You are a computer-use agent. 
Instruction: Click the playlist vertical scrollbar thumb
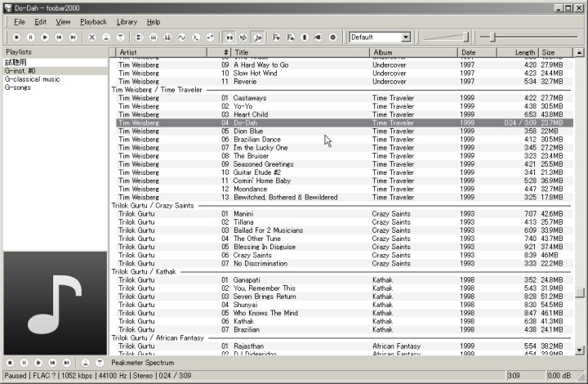[x=579, y=292]
